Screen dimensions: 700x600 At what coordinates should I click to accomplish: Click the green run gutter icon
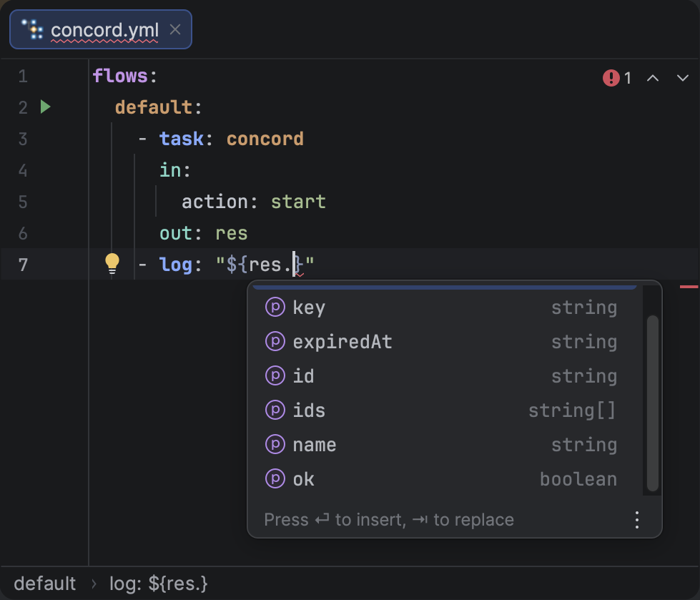pos(46,107)
